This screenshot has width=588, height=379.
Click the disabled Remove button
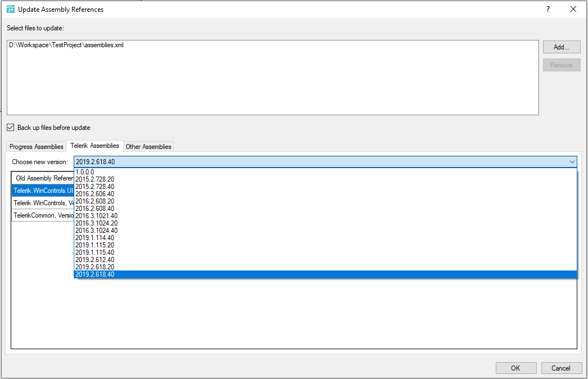point(562,65)
